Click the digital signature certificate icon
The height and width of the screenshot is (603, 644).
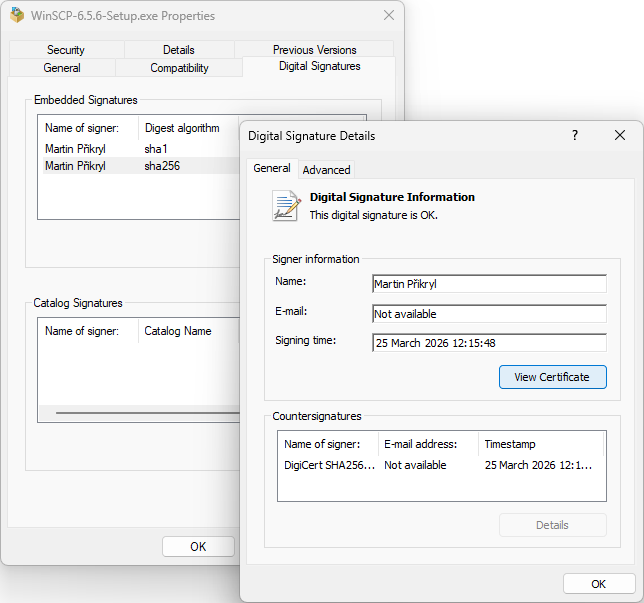click(286, 205)
